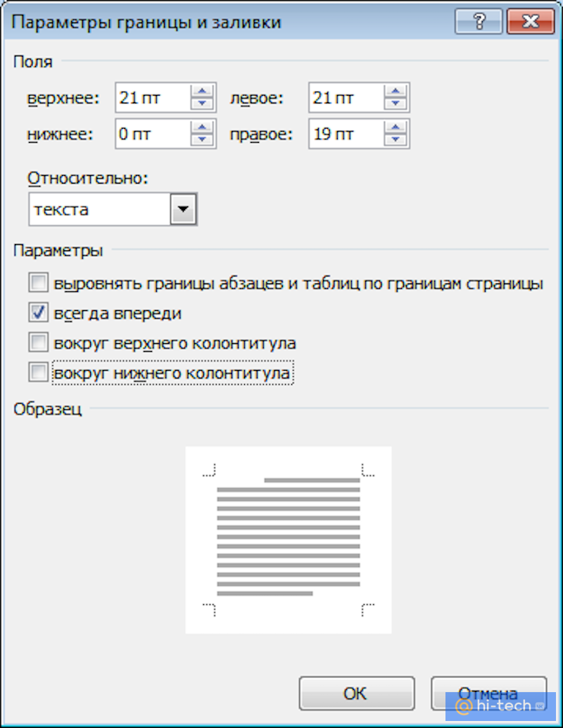Disable the всегда впереди checkbox
This screenshot has width=563, height=728.
click(38, 312)
